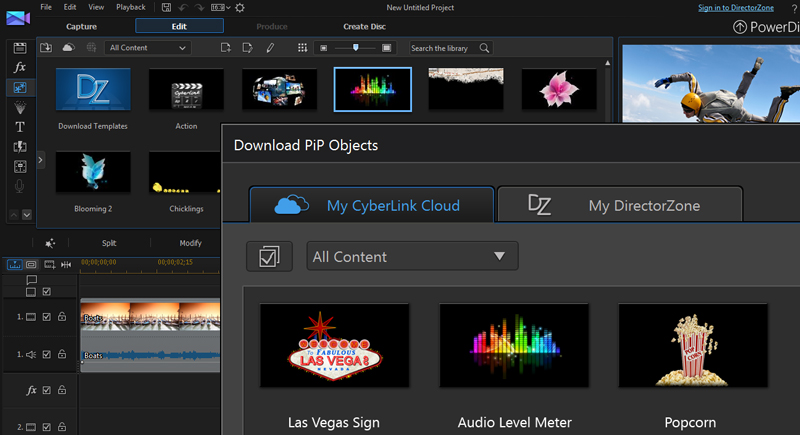Click the search magnifier icon
This screenshot has width=800, height=435.
point(484,48)
